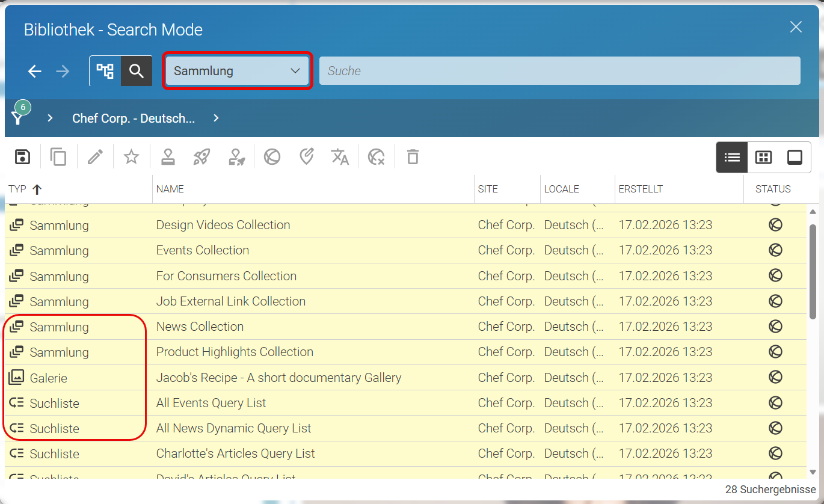
Task: Click the copy icon in toolbar
Action: [58, 157]
